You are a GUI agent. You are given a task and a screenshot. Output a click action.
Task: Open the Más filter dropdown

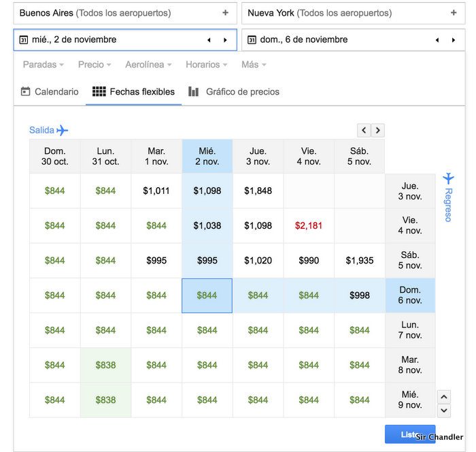(254, 65)
